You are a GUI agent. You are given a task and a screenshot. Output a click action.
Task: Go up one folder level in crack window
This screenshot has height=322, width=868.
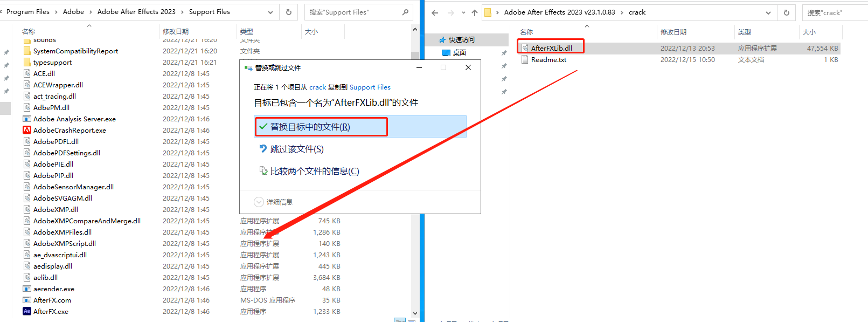pyautogui.click(x=474, y=12)
